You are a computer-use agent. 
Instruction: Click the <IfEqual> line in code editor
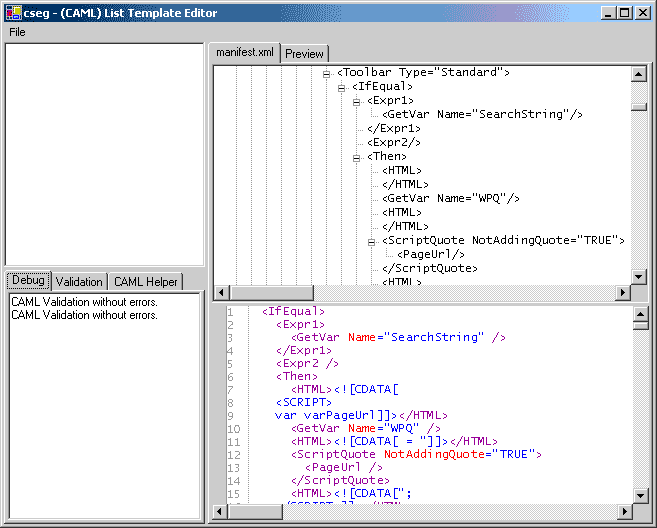pyautogui.click(x=293, y=311)
